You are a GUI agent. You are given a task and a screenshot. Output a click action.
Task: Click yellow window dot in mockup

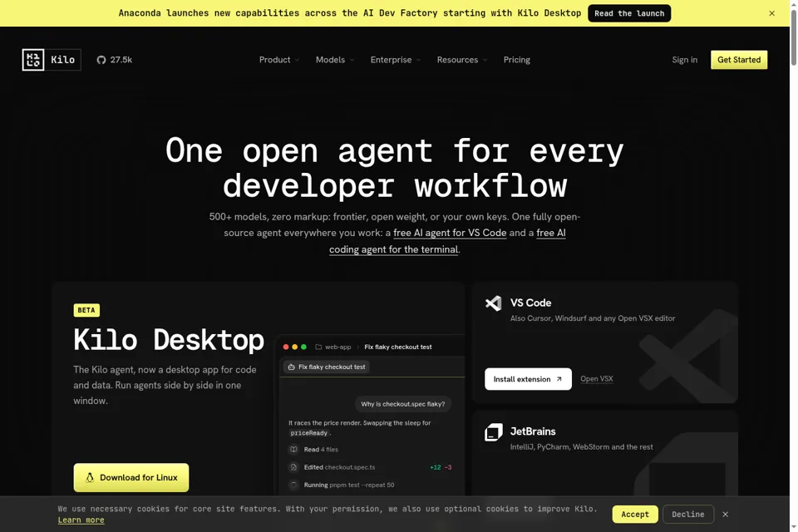[x=294, y=347]
